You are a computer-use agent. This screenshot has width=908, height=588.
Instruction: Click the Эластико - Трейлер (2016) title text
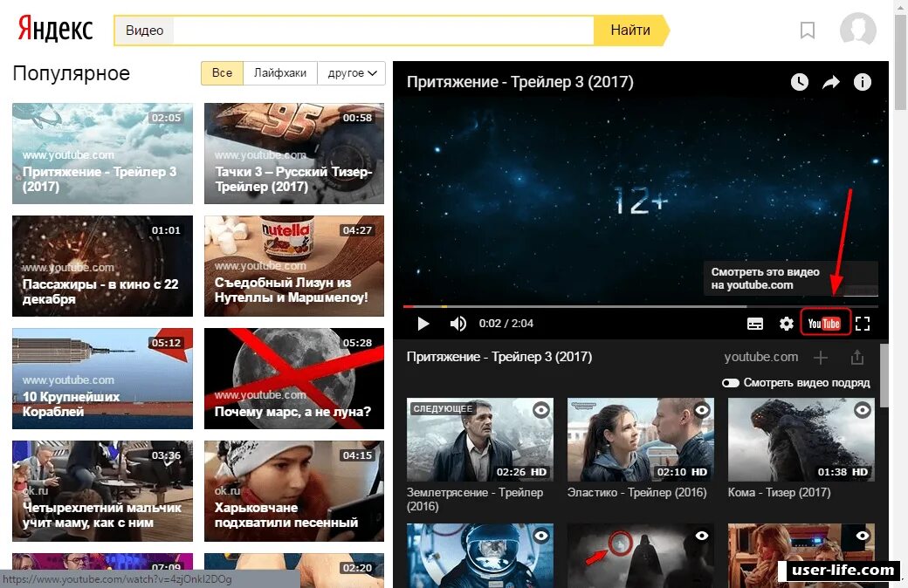[637, 493]
